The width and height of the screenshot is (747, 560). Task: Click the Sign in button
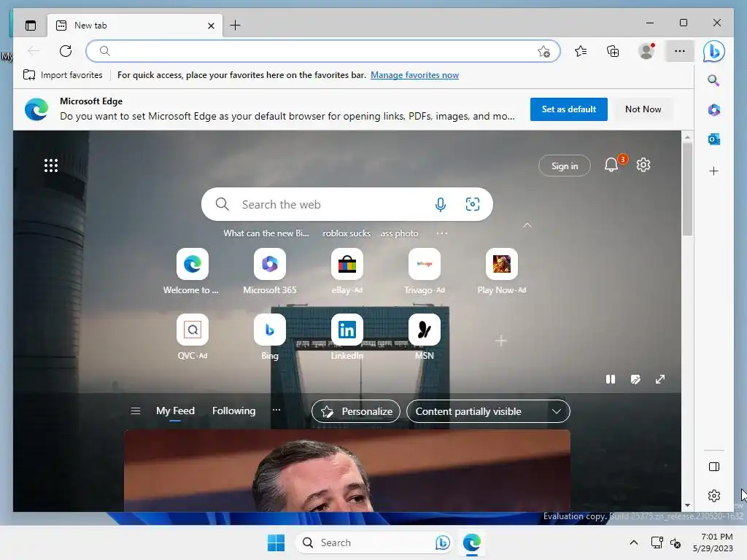(565, 166)
